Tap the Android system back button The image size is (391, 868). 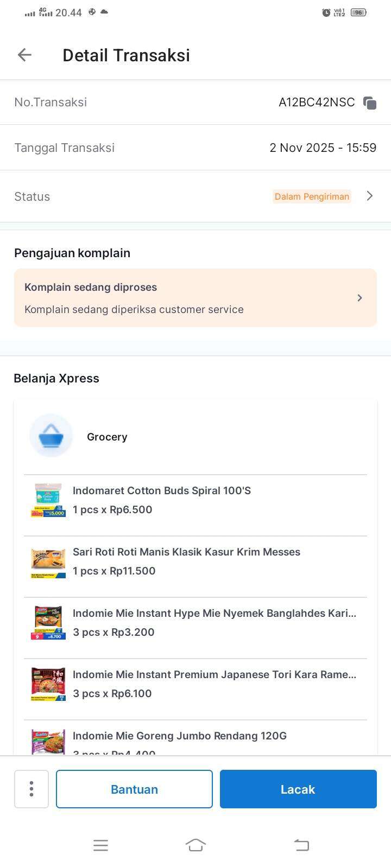301,845
